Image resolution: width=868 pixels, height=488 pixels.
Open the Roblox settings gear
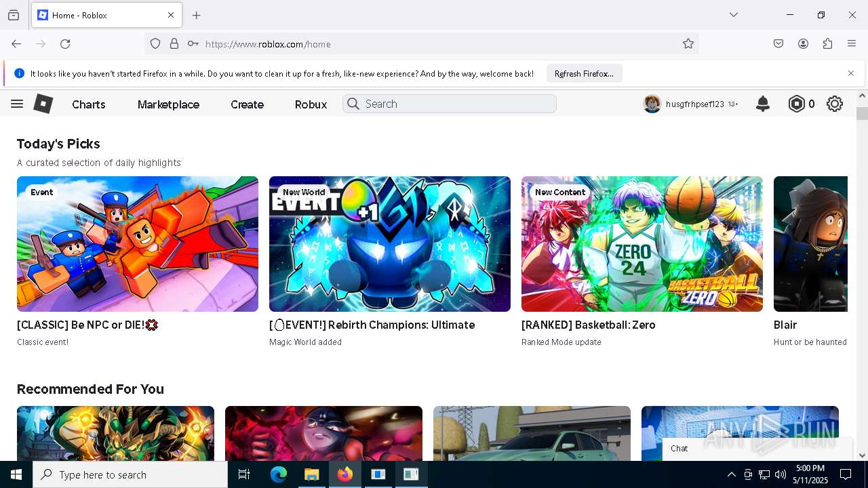click(x=835, y=104)
